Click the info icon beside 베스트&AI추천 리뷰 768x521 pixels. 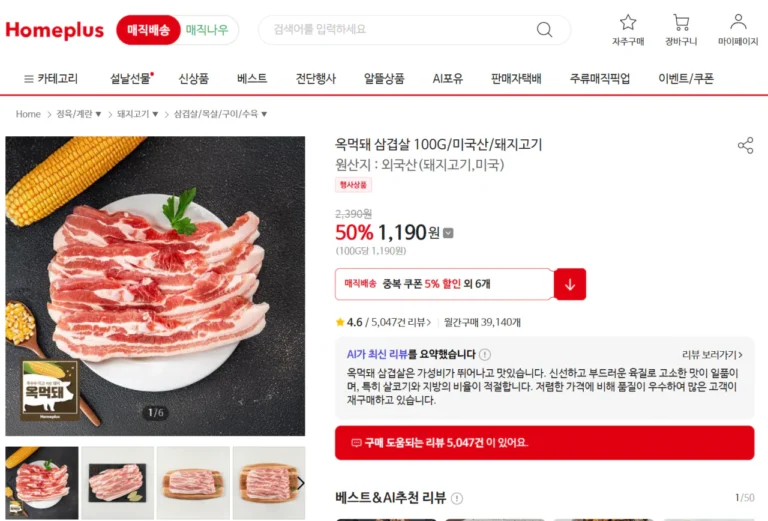[456, 498]
